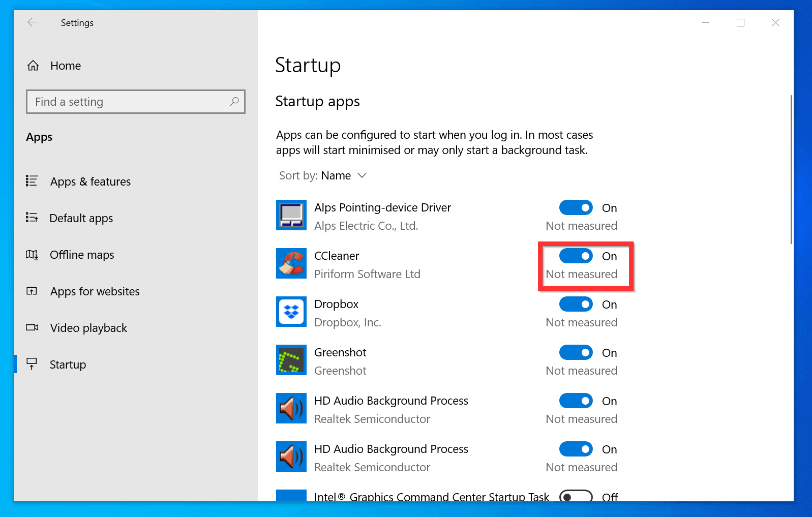This screenshot has width=812, height=517.
Task: Click the back arrow in Settings
Action: coord(32,22)
